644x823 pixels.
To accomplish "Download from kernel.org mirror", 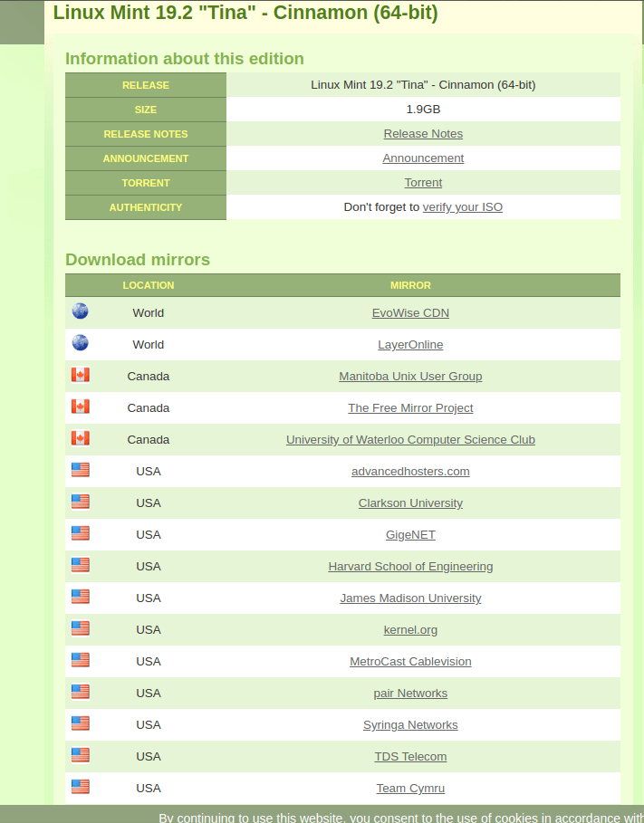I will 410,630.
